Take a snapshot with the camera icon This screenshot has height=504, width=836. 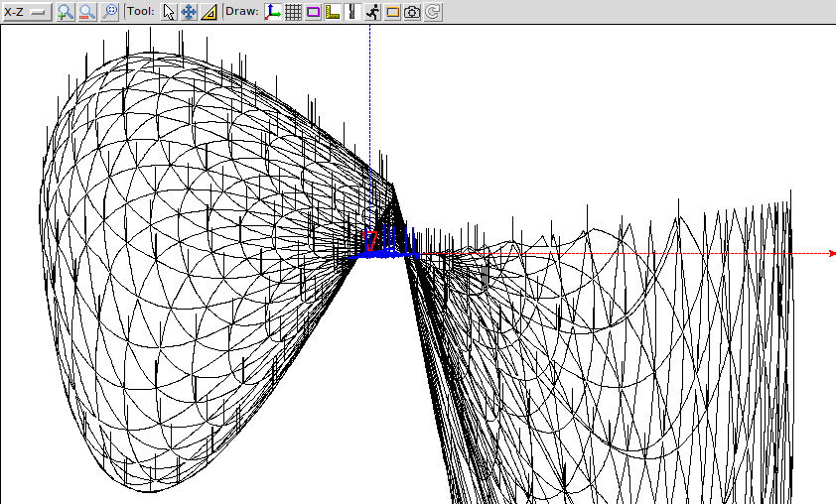click(412, 12)
